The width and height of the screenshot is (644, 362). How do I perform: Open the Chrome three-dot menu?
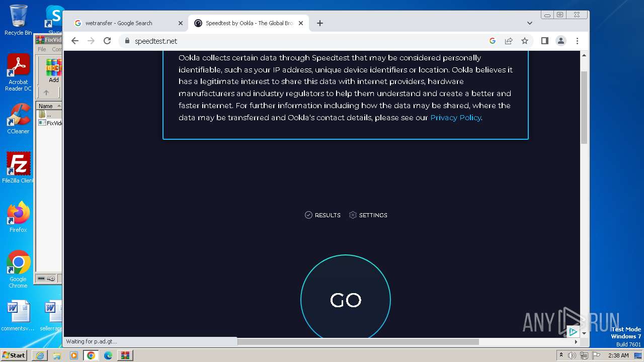pyautogui.click(x=577, y=41)
